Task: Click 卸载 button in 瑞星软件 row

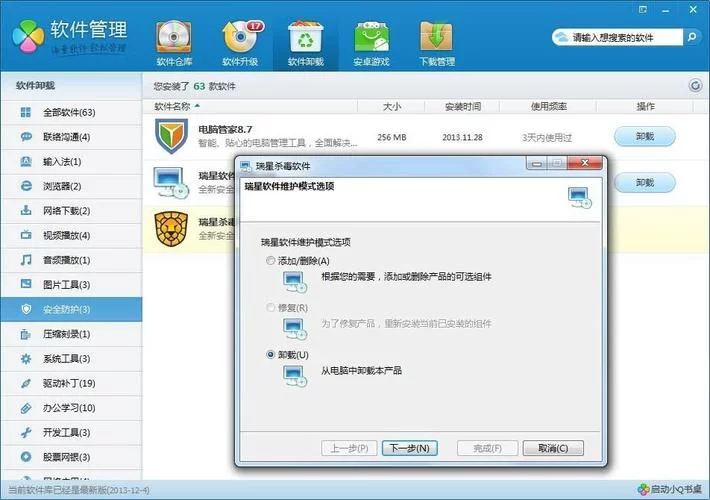Action: [645, 183]
